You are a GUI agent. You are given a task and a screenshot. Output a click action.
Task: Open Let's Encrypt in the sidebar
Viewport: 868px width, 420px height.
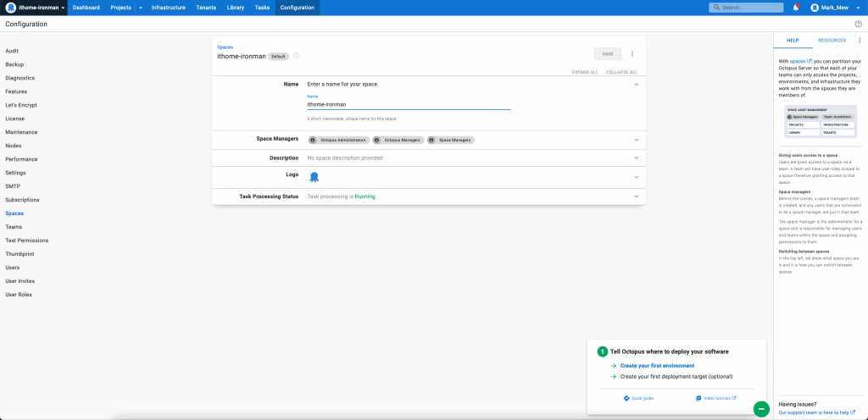(x=20, y=105)
